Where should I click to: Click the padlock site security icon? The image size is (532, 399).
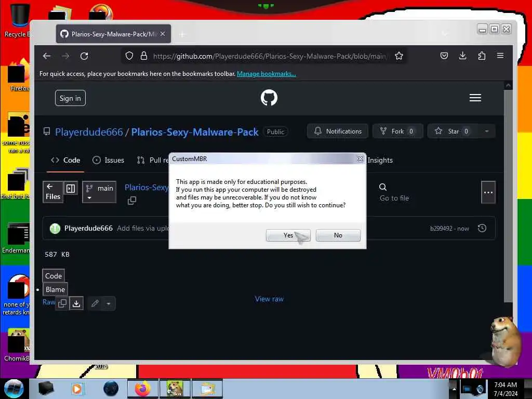(x=144, y=56)
